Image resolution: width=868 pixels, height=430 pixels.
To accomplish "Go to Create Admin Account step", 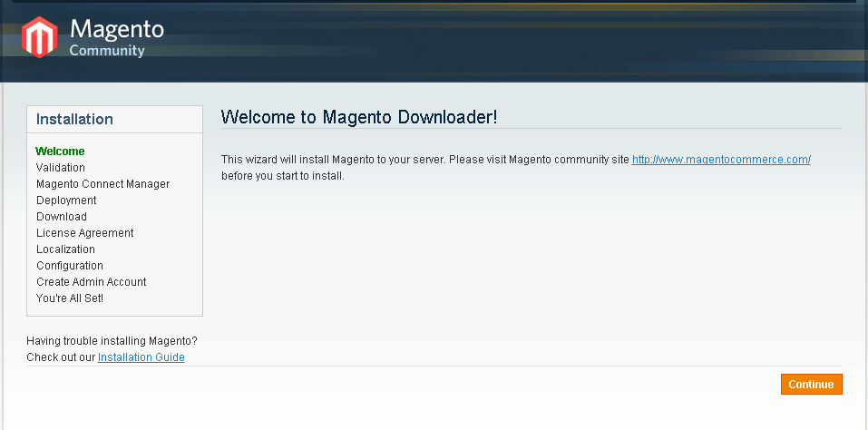I will pos(91,282).
